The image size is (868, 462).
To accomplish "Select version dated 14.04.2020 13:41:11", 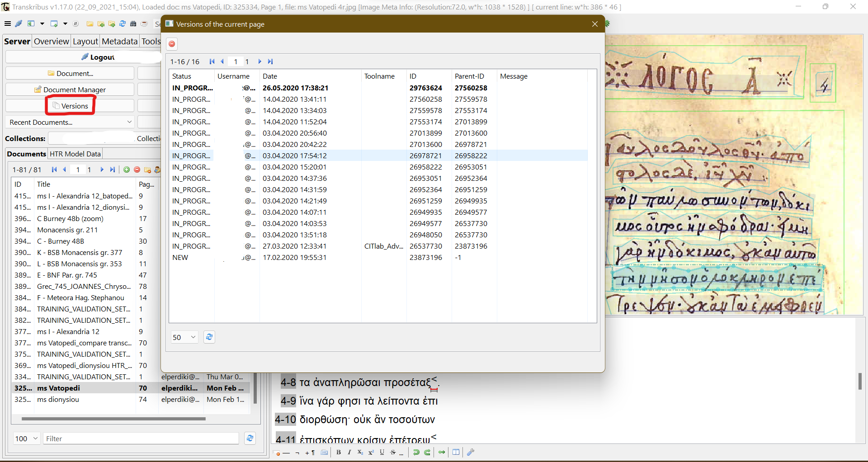I will (379, 99).
